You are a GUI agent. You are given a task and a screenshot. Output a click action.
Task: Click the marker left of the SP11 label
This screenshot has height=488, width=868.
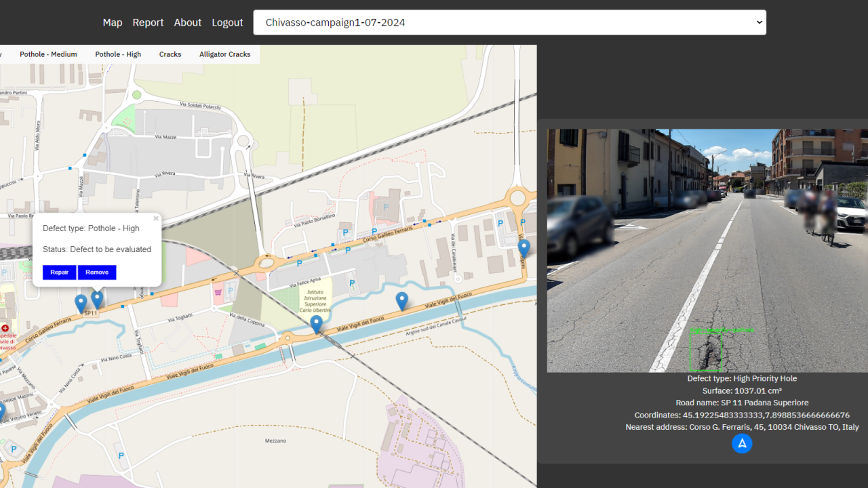81,303
